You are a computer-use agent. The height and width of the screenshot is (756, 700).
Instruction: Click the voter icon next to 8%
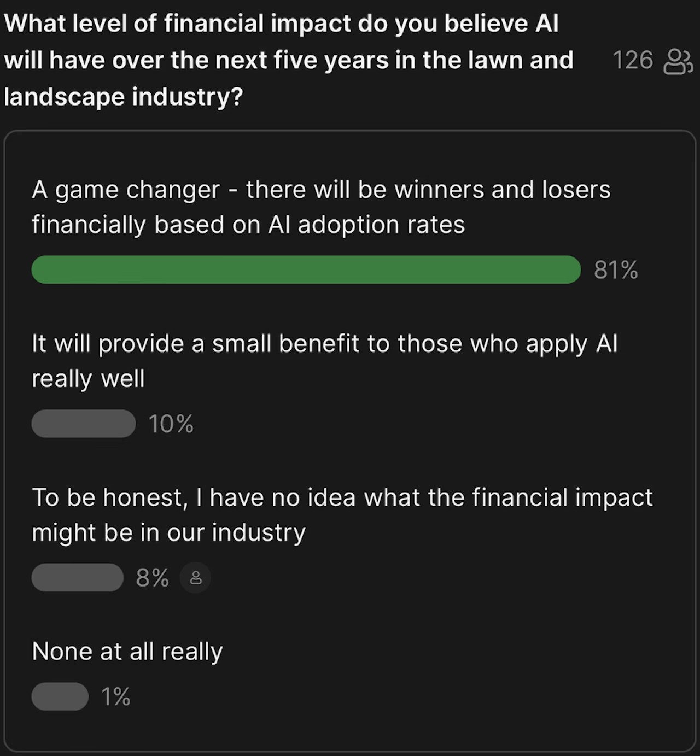(x=196, y=578)
